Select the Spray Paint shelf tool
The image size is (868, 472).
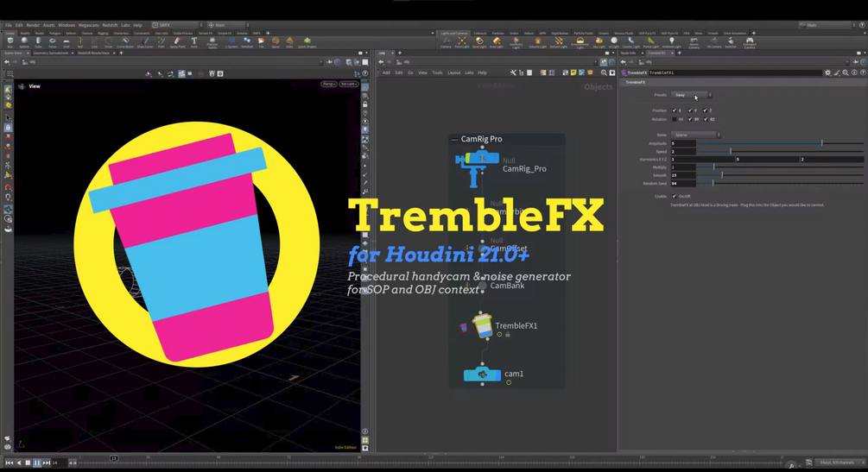tap(178, 42)
